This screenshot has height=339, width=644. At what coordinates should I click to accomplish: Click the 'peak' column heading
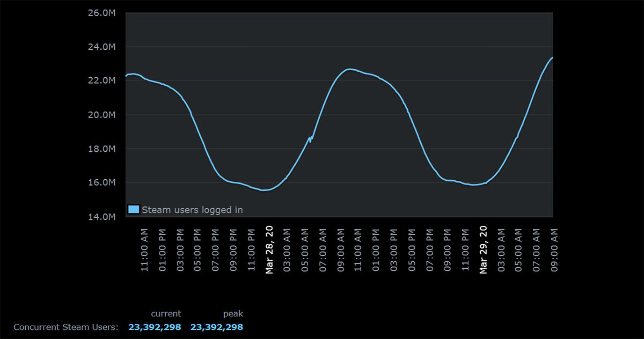tap(233, 314)
